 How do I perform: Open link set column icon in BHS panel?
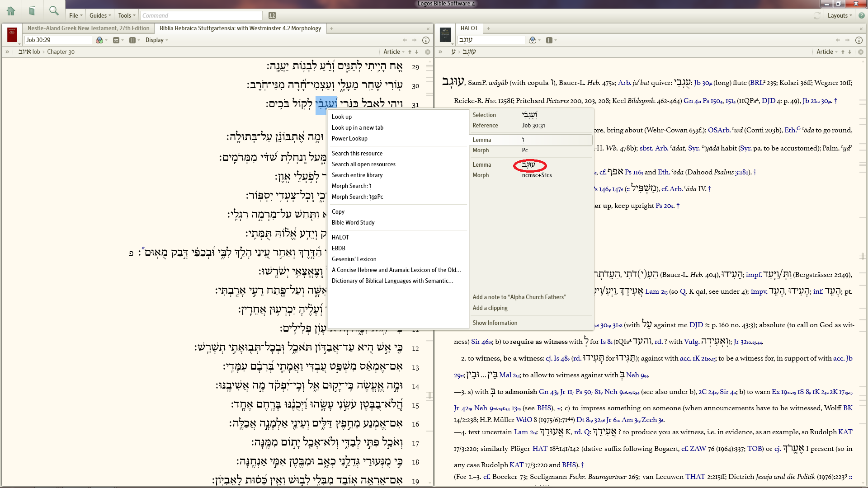point(132,40)
